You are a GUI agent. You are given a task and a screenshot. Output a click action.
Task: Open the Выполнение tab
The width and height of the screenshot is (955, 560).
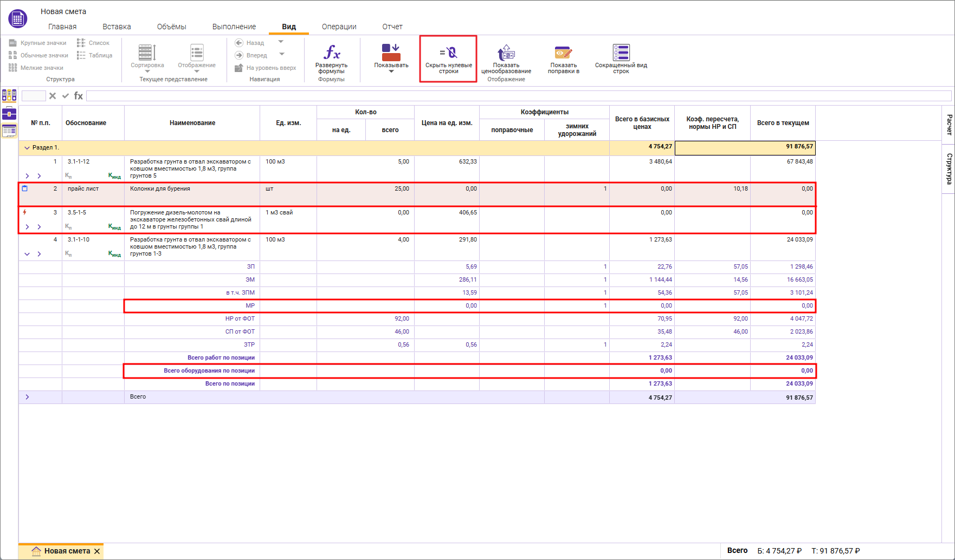(234, 27)
